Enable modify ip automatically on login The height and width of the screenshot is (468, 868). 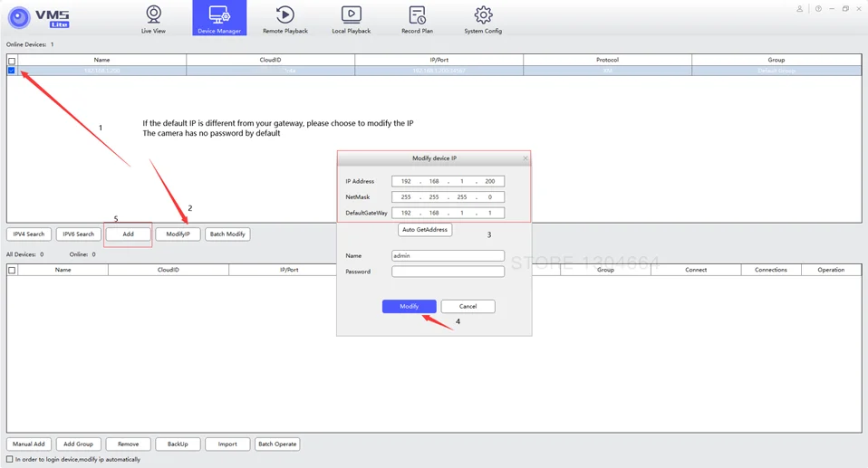click(9, 459)
